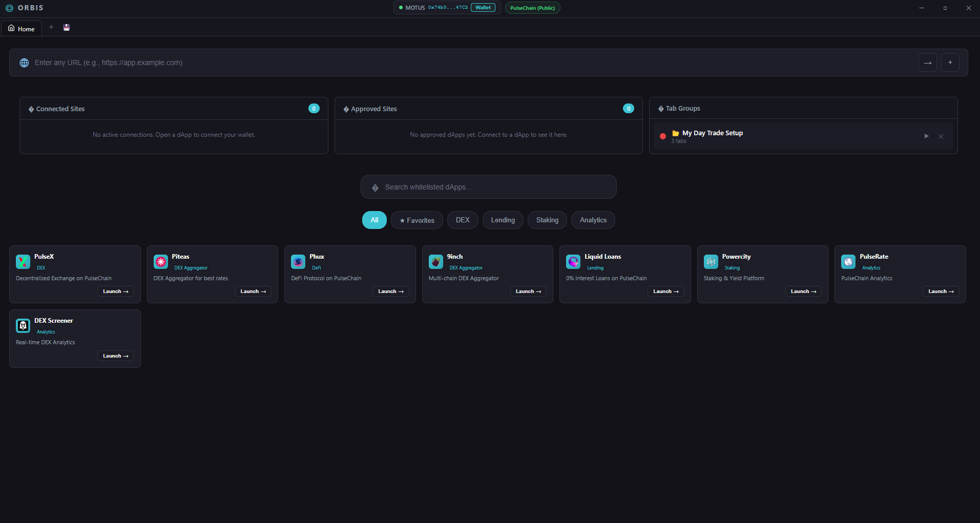This screenshot has height=523, width=980.
Task: Click the DeFi tag on Phux
Action: click(317, 268)
